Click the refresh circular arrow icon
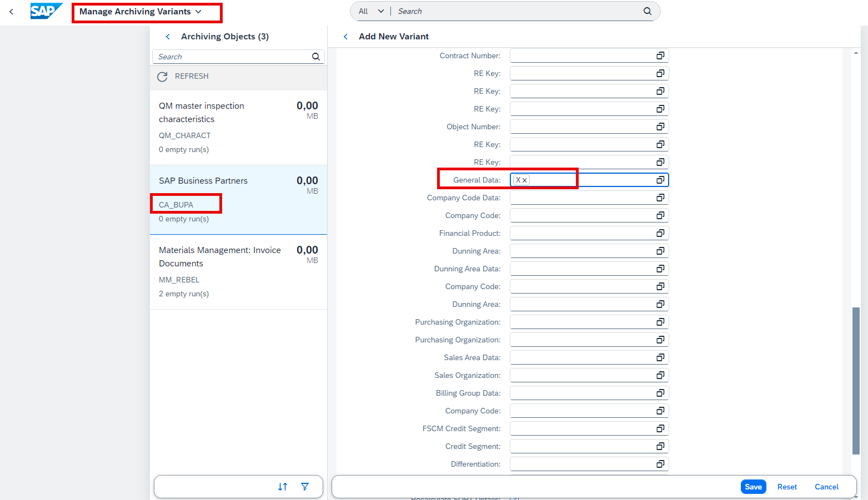The height and width of the screenshot is (500, 868). click(x=162, y=77)
